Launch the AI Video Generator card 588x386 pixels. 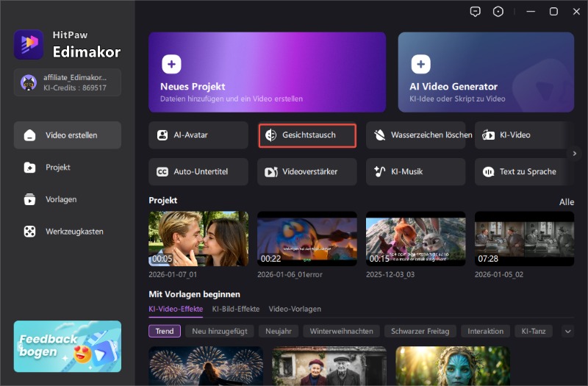tap(486, 72)
